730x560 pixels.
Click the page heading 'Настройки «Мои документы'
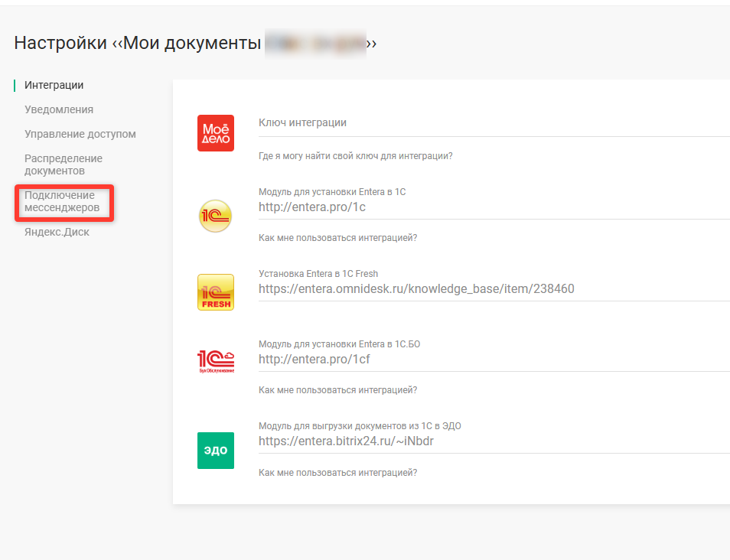(x=137, y=43)
